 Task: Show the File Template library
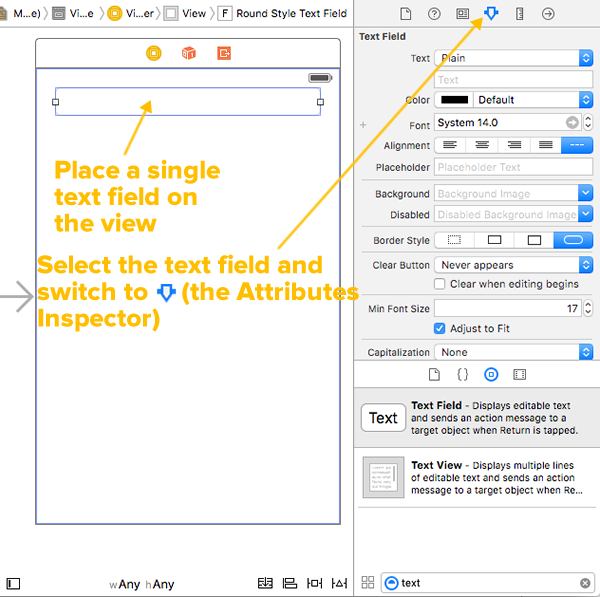434,374
